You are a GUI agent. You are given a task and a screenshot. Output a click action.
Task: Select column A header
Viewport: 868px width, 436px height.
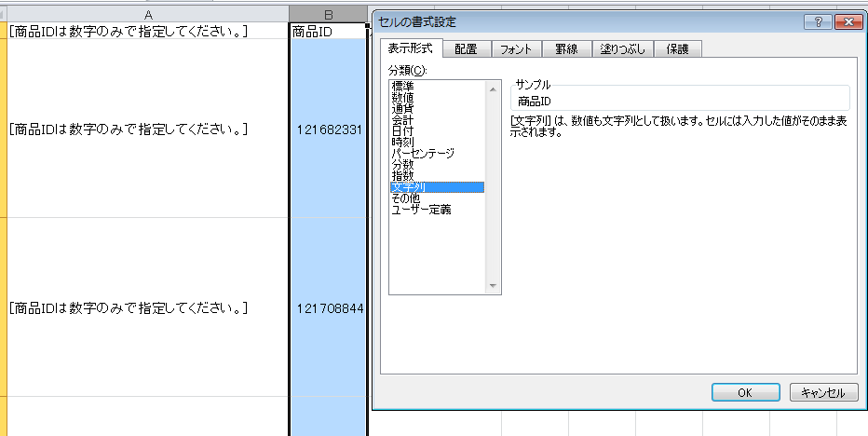coord(148,15)
